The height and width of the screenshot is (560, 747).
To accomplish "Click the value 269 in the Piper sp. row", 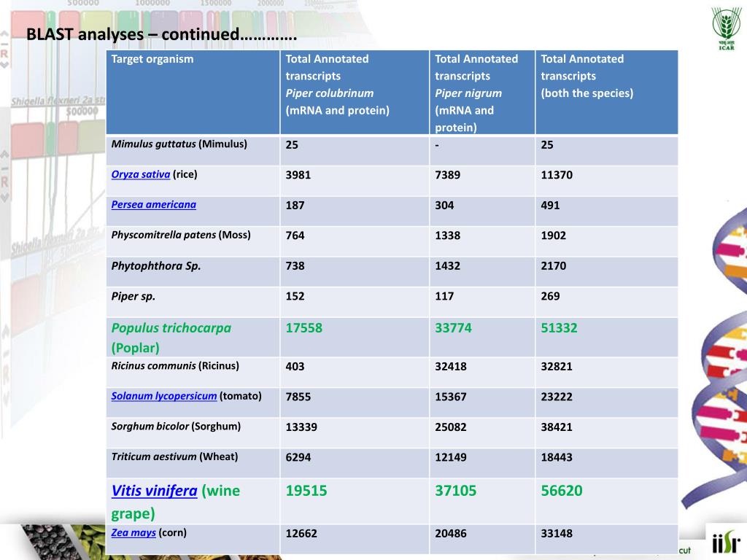I will 550,297.
